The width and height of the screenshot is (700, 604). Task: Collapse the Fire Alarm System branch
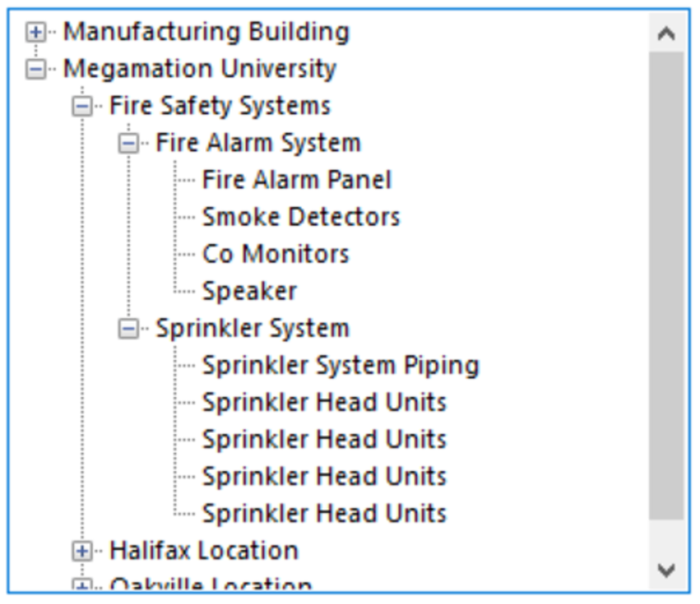(129, 144)
